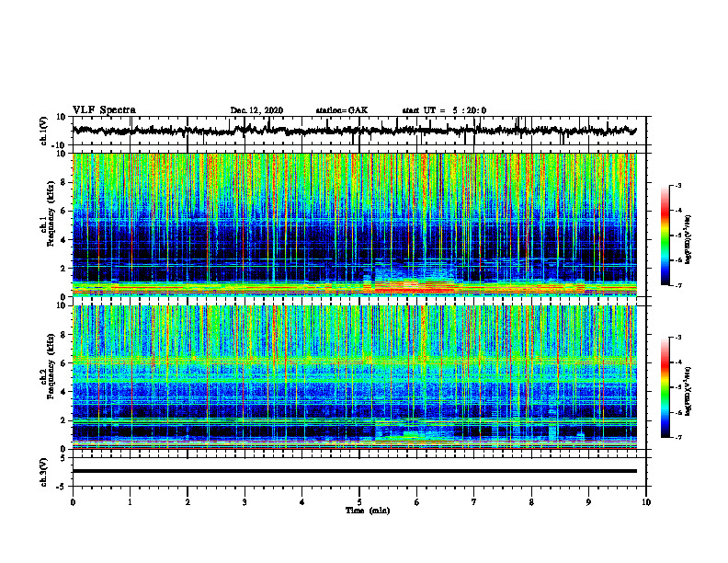Click the ch.1 log(PSD) color bar

tap(665, 236)
